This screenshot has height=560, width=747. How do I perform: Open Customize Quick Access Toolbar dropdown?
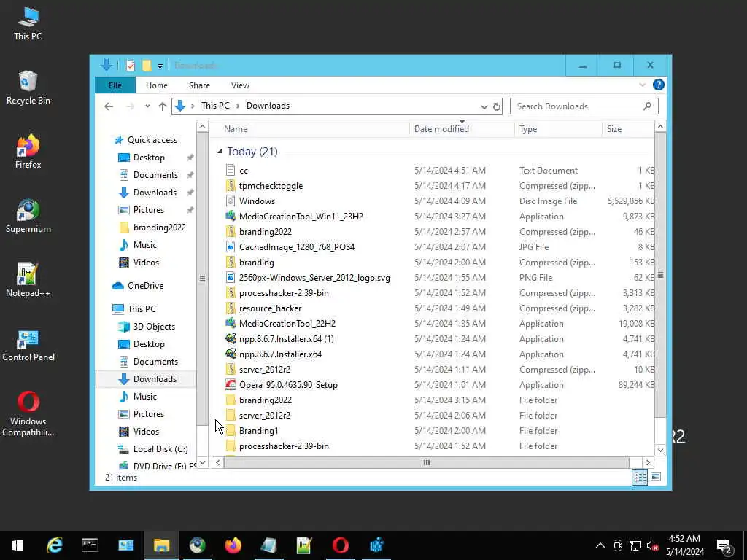coord(160,66)
